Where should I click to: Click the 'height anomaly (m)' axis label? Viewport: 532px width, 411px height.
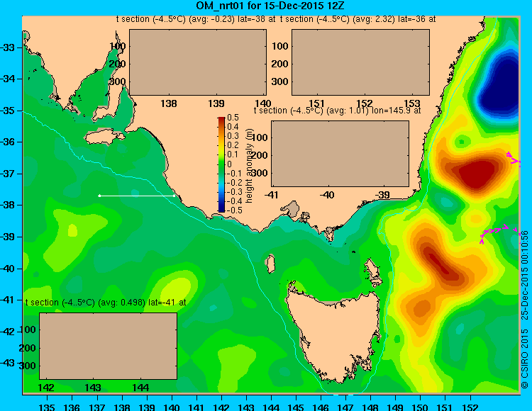[250, 166]
